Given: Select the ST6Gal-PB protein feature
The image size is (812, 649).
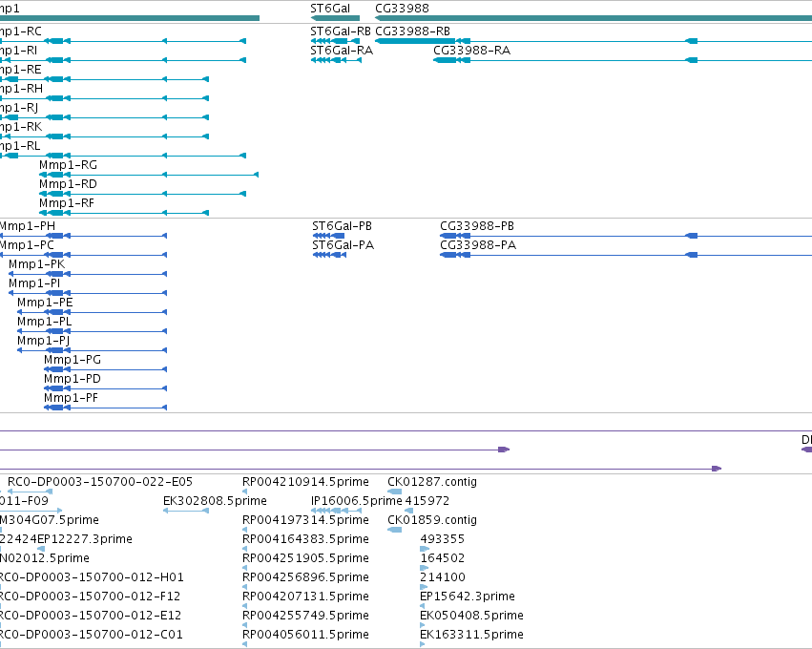Looking at the screenshot, I should tap(328, 236).
